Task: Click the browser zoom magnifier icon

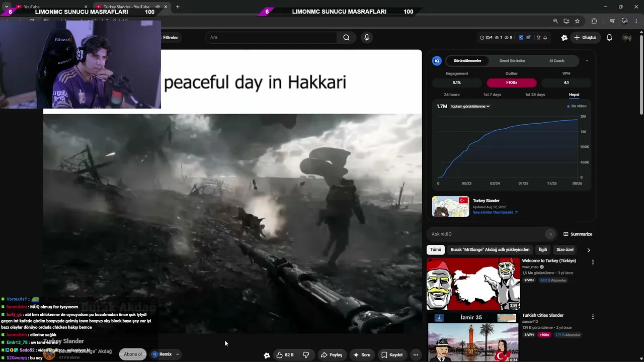Action: pyautogui.click(x=555, y=21)
